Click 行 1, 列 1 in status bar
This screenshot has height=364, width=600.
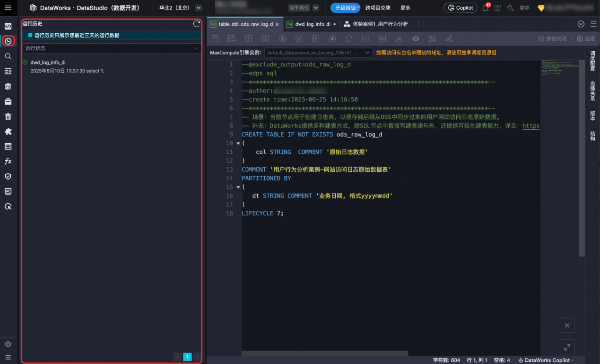point(477,360)
